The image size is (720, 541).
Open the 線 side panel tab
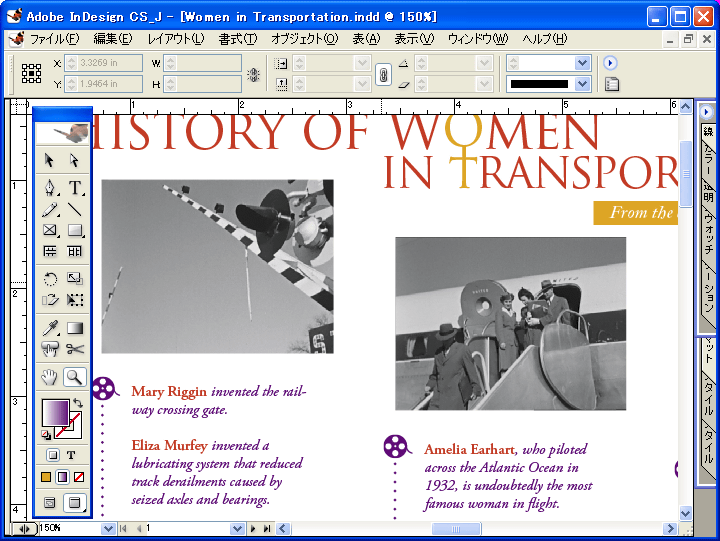[708, 132]
